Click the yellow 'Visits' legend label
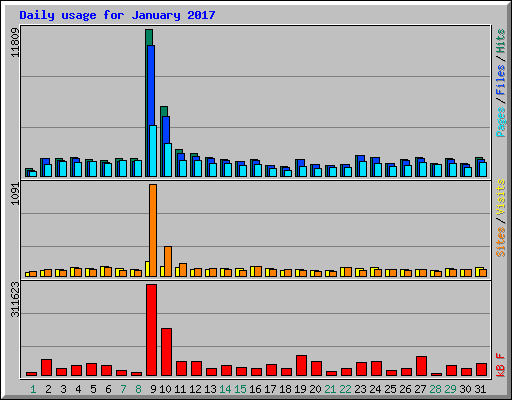The image size is (512, 400). point(501,197)
